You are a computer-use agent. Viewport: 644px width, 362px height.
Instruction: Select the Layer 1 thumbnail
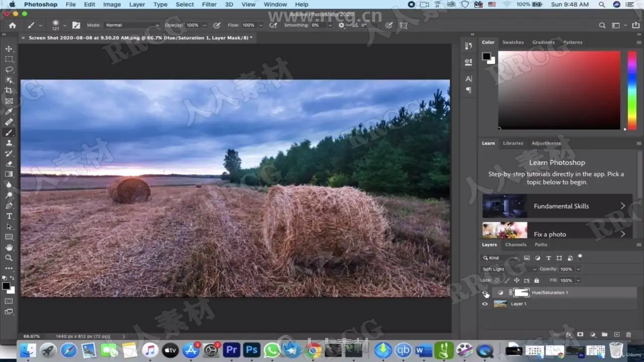(x=500, y=304)
